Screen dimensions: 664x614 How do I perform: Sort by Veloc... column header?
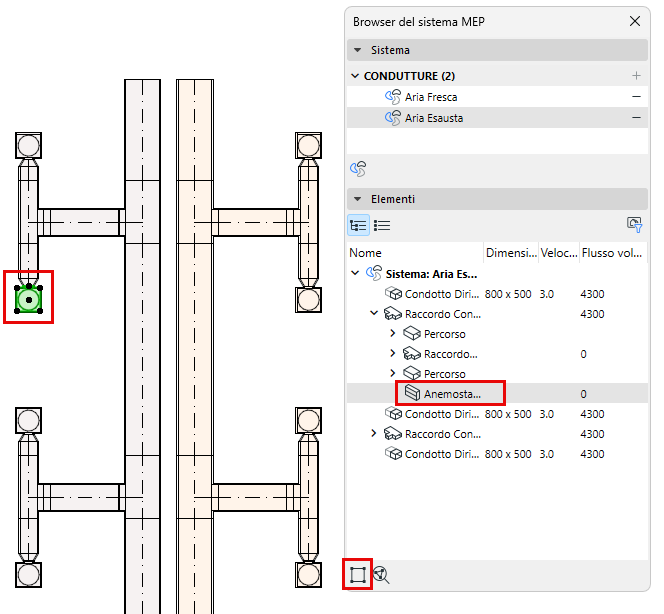pyautogui.click(x=559, y=253)
